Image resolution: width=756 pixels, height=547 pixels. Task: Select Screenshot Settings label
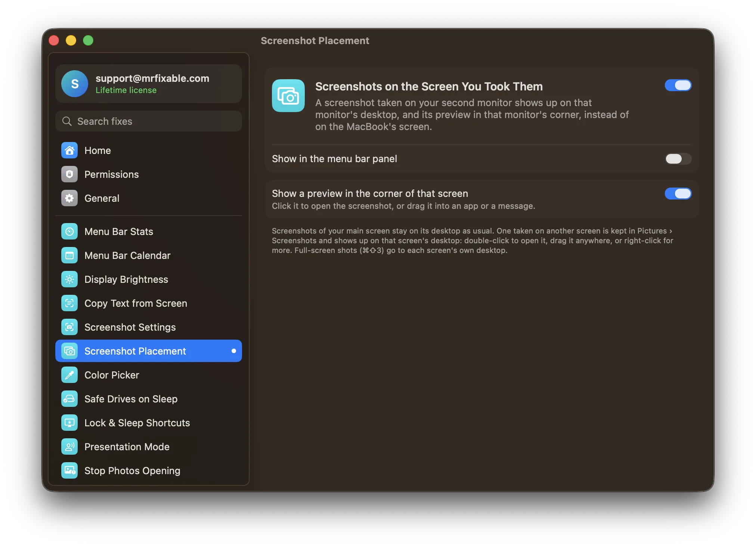pyautogui.click(x=130, y=327)
